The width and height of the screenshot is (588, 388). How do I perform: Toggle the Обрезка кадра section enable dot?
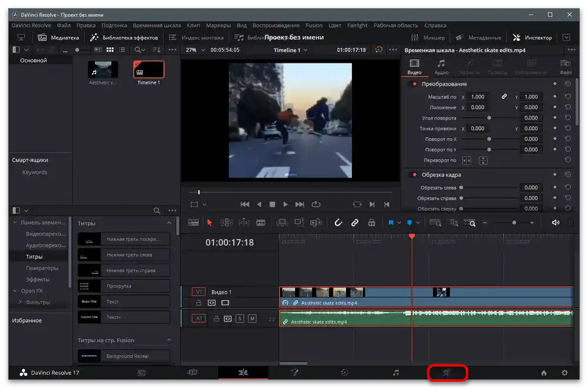point(414,174)
